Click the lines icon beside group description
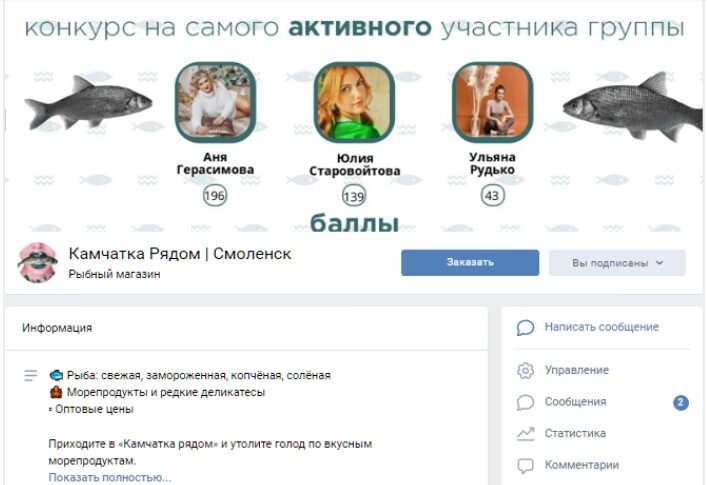707x485 pixels. [31, 375]
